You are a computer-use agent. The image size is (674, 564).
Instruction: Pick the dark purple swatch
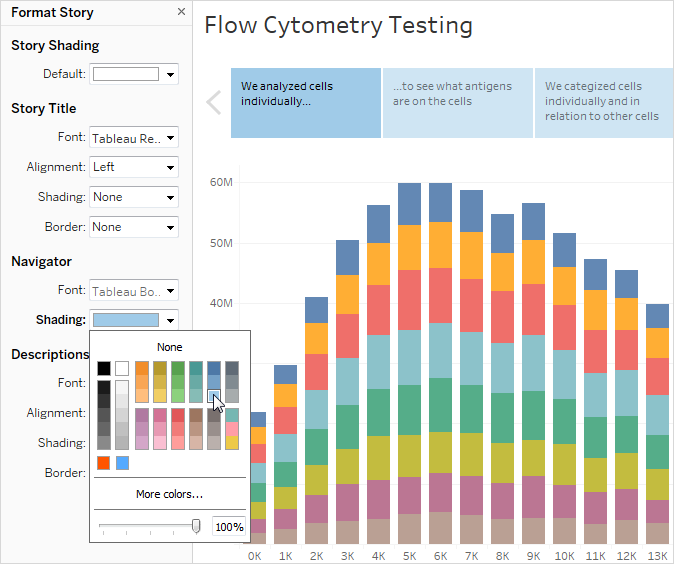[x=142, y=415]
